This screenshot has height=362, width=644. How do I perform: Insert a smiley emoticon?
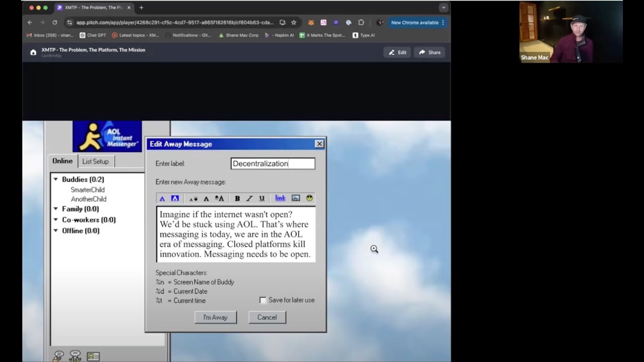(x=309, y=198)
